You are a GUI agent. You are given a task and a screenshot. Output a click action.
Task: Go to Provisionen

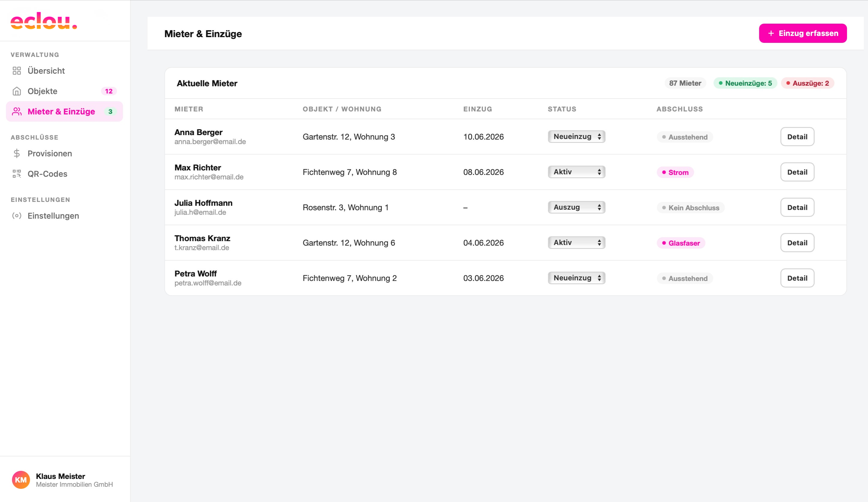click(x=65, y=153)
